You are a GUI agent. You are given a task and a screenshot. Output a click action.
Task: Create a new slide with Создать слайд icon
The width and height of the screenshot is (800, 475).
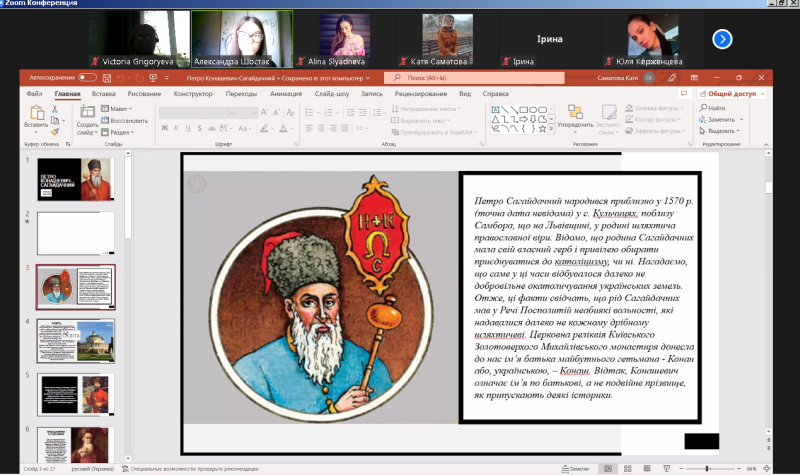(87, 112)
